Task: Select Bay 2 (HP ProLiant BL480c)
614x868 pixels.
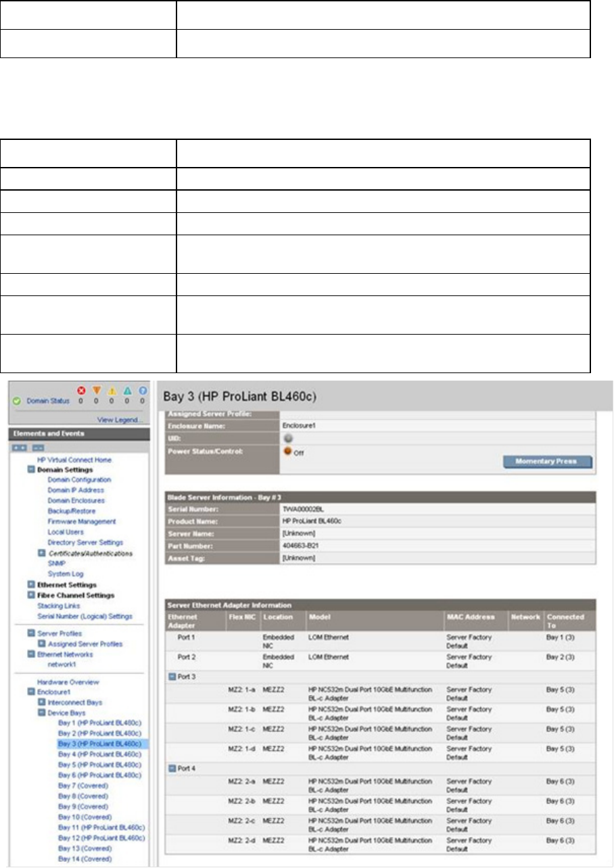Action: pyautogui.click(x=99, y=733)
